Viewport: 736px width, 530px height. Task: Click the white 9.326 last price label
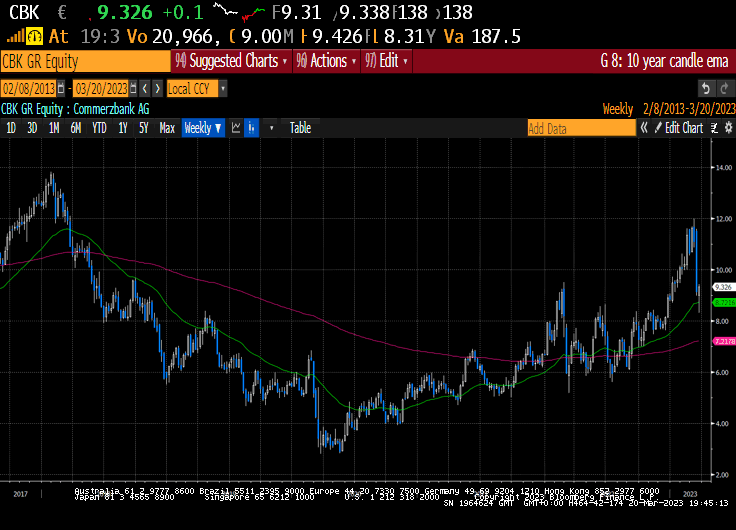723,287
